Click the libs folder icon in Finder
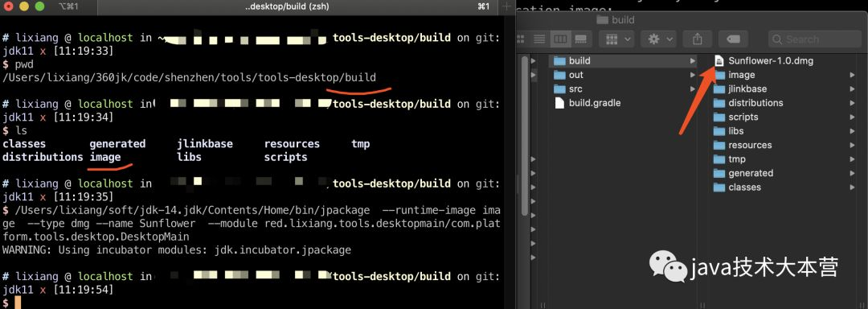The height and width of the screenshot is (309, 868). pos(719,130)
